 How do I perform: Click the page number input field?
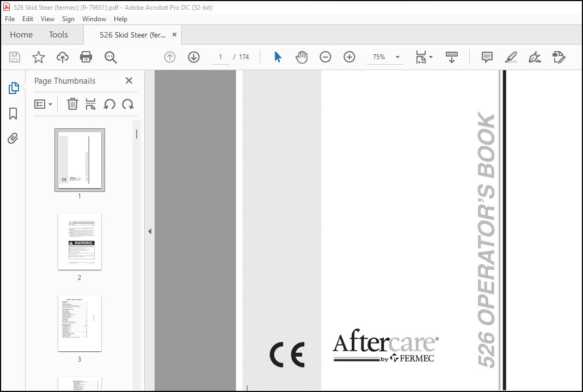point(220,57)
